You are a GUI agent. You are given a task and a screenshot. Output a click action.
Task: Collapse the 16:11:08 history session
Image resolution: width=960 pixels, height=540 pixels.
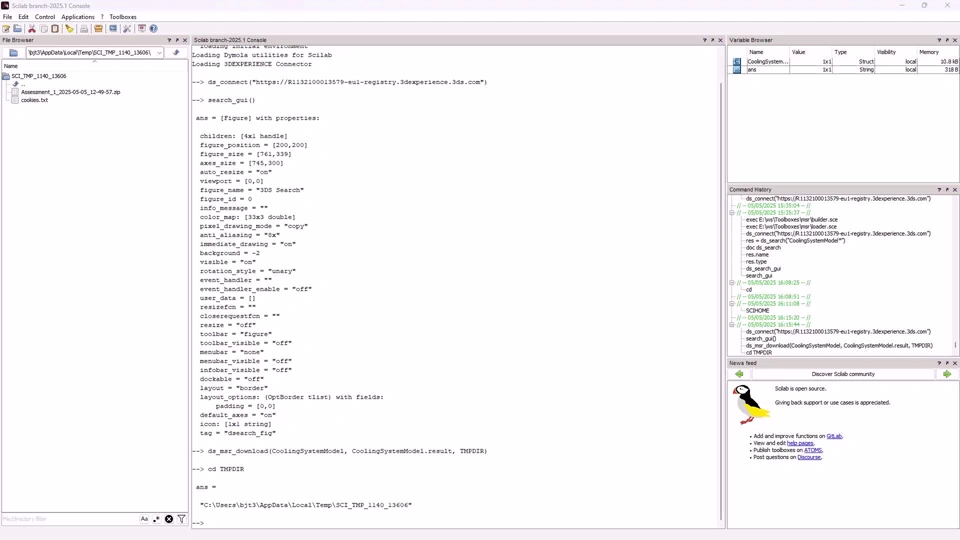click(732, 304)
